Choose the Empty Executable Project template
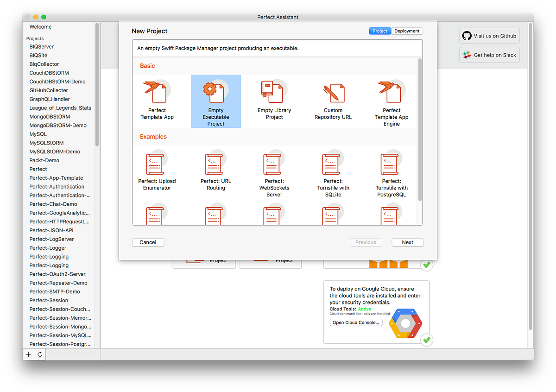 pyautogui.click(x=215, y=101)
